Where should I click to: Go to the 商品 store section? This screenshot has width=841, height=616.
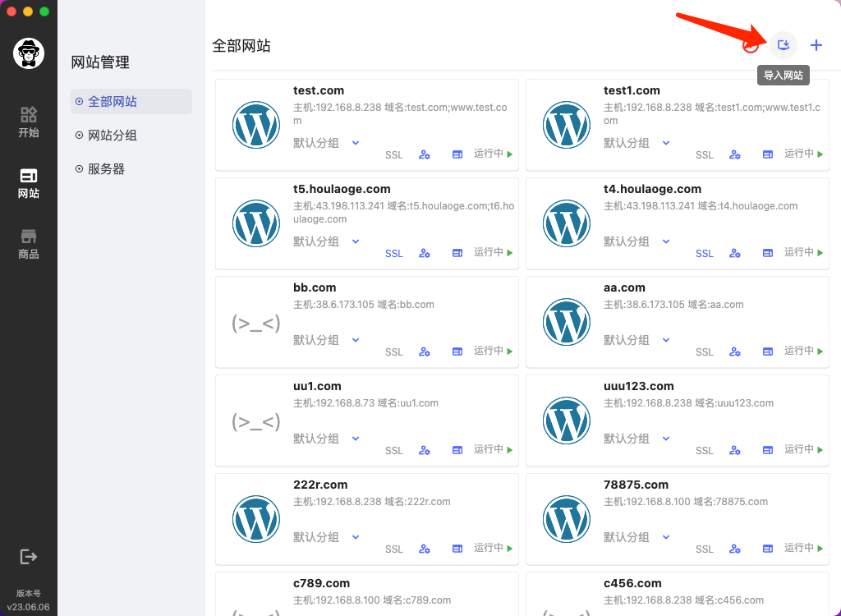pos(29,244)
